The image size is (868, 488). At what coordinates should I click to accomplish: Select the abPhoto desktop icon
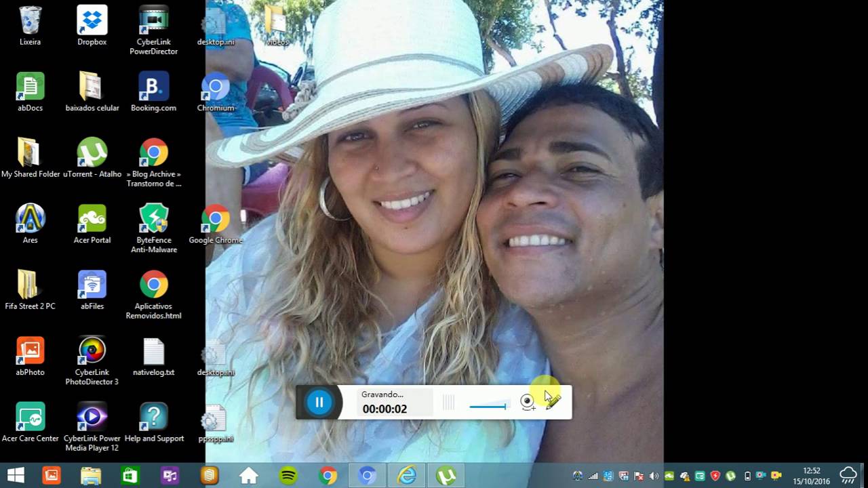tap(30, 357)
